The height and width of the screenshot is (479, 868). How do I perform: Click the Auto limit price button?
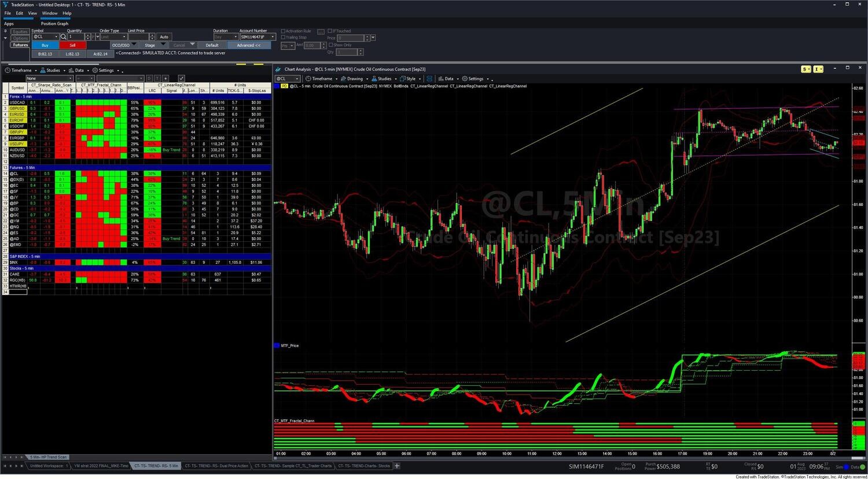tap(164, 37)
